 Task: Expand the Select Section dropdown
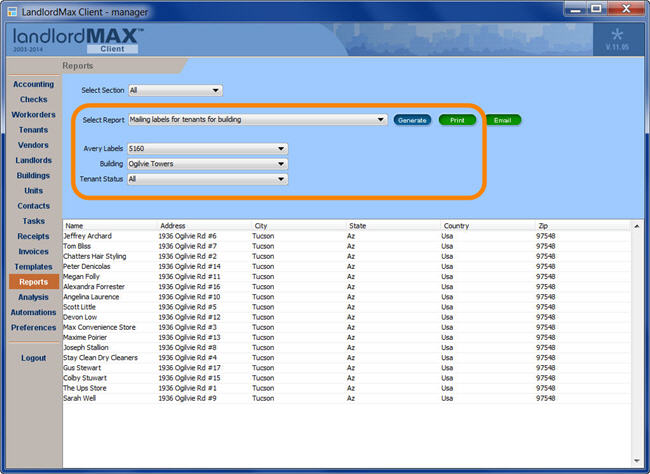tap(175, 90)
